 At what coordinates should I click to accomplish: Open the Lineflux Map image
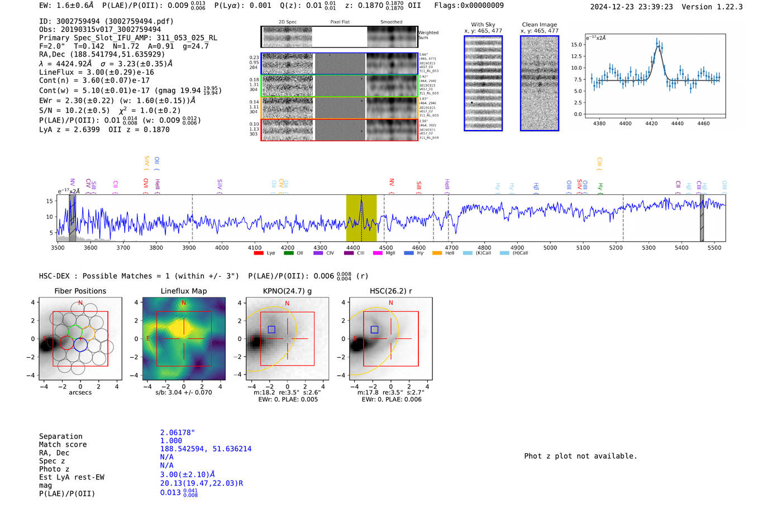(184, 338)
